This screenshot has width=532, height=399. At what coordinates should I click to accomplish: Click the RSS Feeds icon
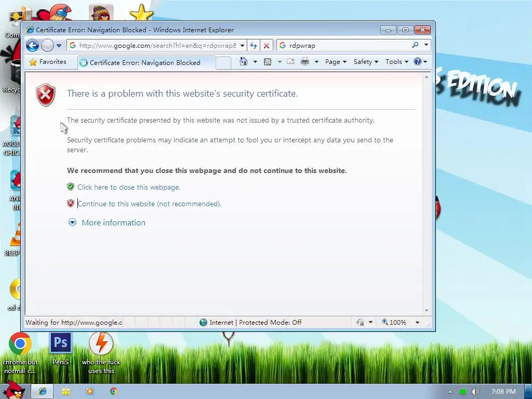pyautogui.click(x=268, y=62)
